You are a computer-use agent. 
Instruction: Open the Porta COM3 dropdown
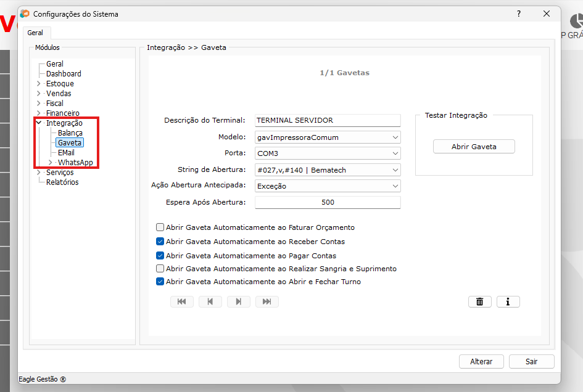[395, 153]
